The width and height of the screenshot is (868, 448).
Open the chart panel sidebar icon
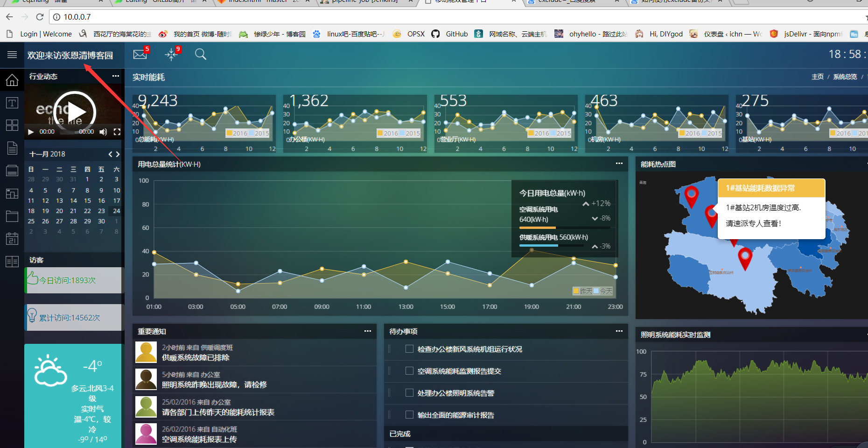pyautogui.click(x=12, y=193)
